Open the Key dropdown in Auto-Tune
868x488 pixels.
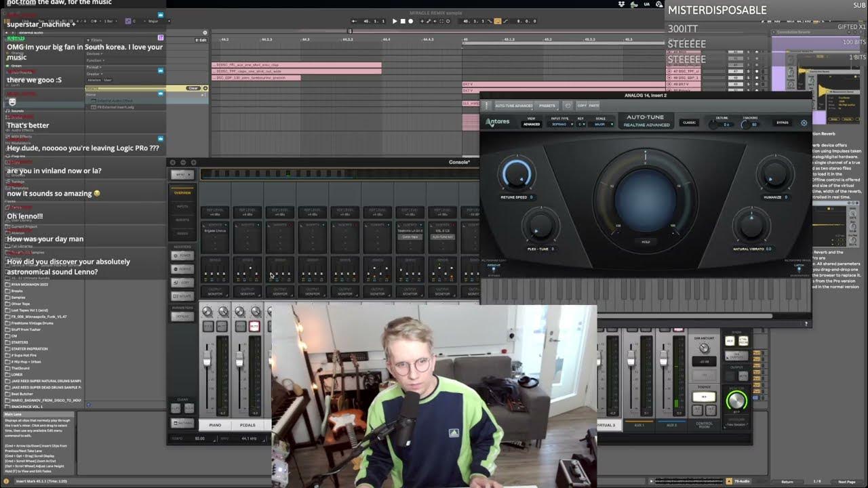pyautogui.click(x=581, y=125)
